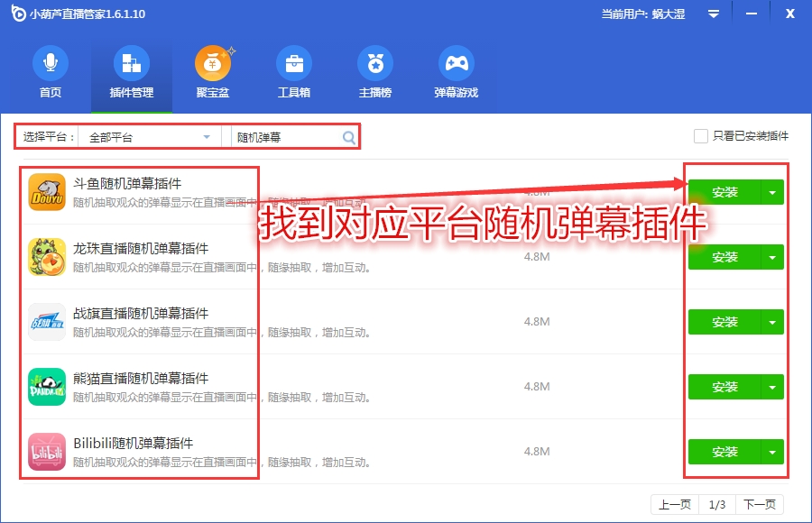Click the 龙珠直播 plugin description text
This screenshot has width=812, height=523.
click(222, 268)
